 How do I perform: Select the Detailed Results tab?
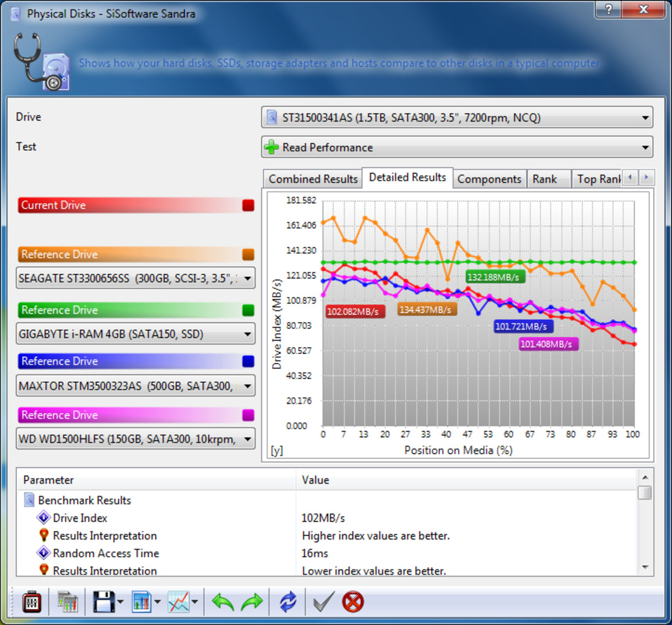pyautogui.click(x=407, y=177)
